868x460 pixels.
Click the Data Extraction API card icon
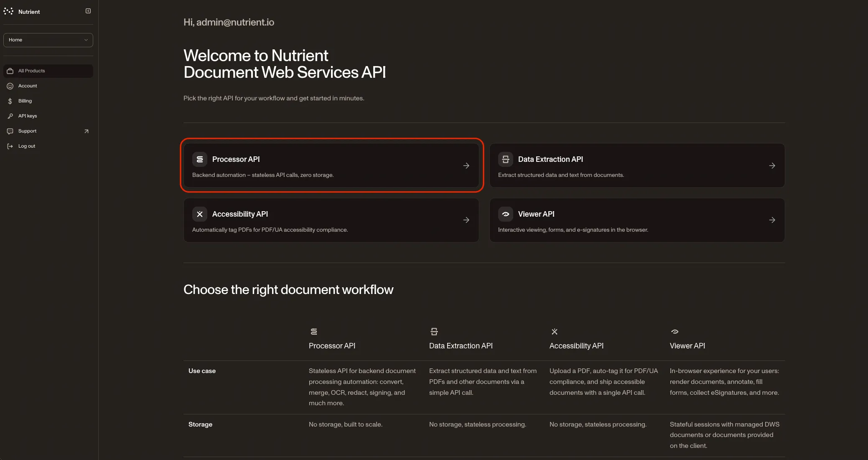tap(506, 159)
